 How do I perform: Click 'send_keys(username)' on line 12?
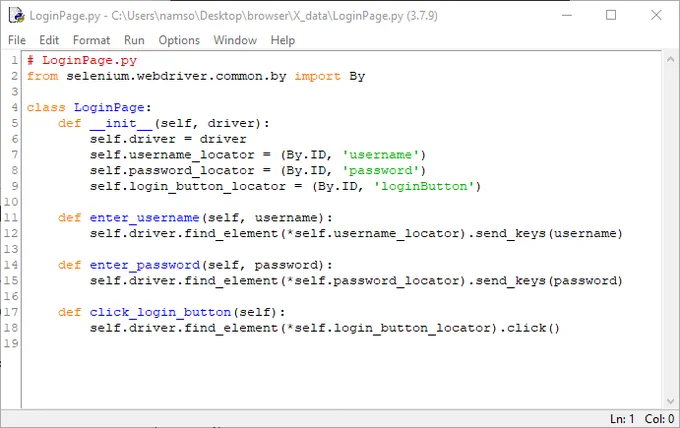pyautogui.click(x=549, y=233)
